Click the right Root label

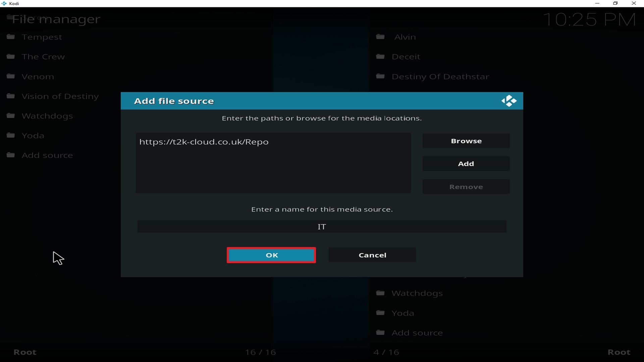pos(619,352)
